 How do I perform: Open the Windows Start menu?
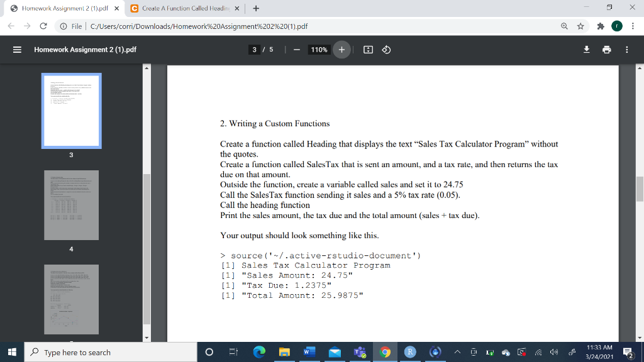(x=12, y=352)
